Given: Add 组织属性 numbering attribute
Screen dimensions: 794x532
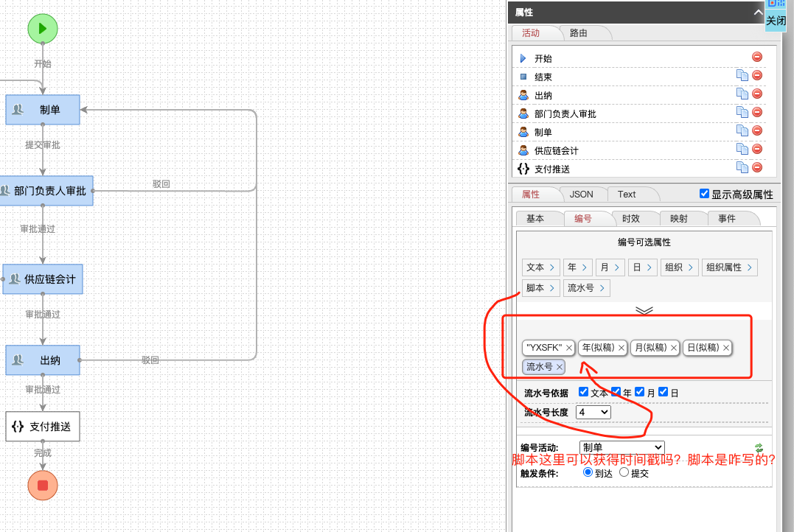Looking at the screenshot, I should coord(730,267).
